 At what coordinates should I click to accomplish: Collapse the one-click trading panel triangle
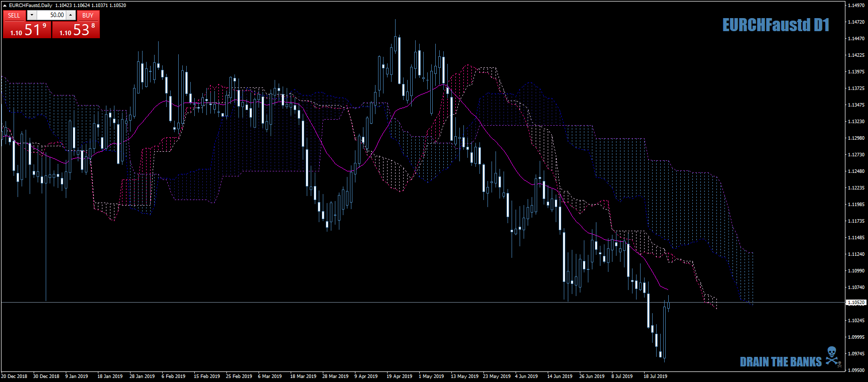(x=5, y=6)
